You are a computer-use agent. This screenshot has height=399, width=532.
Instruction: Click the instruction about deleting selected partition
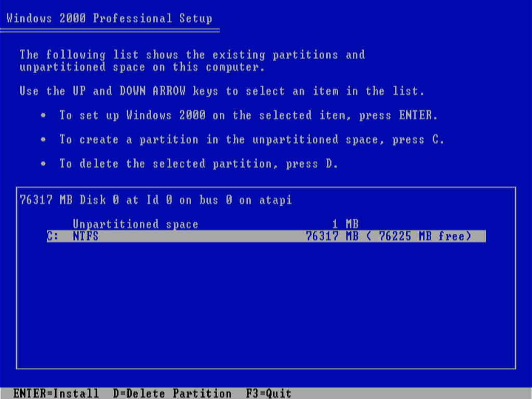[198, 164]
